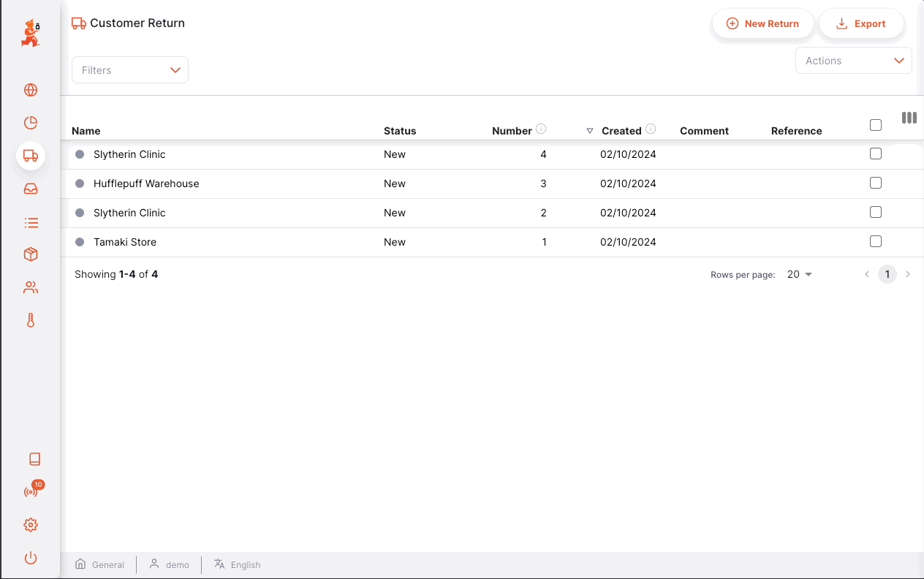
Task: Open the thermometer sidebar icon
Action: tap(31, 320)
